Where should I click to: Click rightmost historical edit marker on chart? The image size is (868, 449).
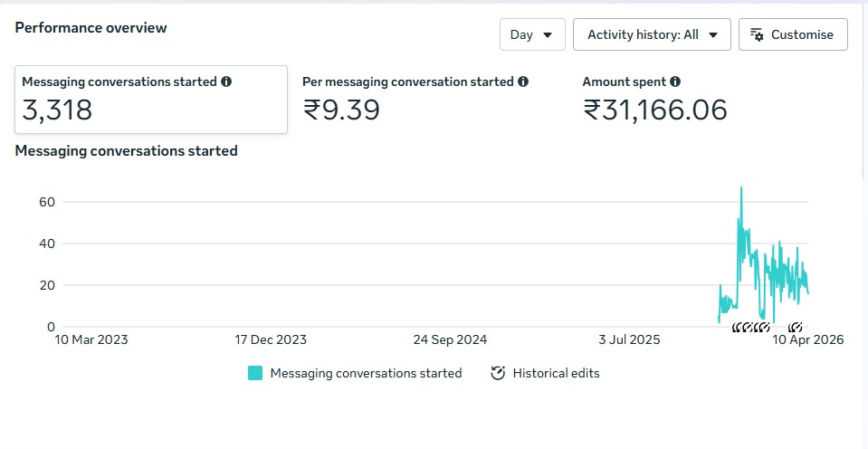pyautogui.click(x=795, y=327)
